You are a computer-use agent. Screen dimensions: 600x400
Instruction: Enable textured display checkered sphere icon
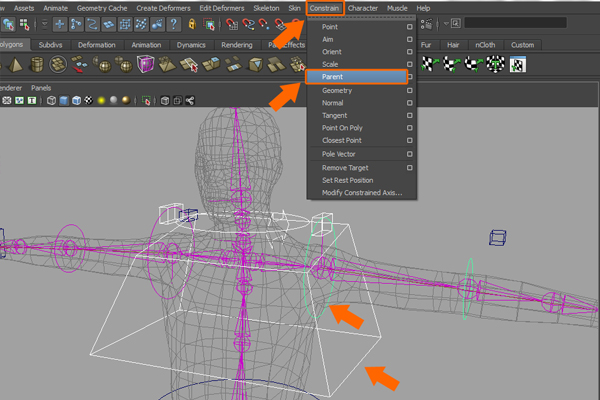tap(88, 101)
